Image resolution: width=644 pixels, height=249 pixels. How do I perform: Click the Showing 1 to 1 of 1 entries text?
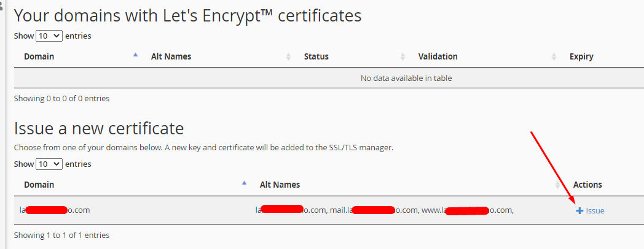[x=61, y=236]
